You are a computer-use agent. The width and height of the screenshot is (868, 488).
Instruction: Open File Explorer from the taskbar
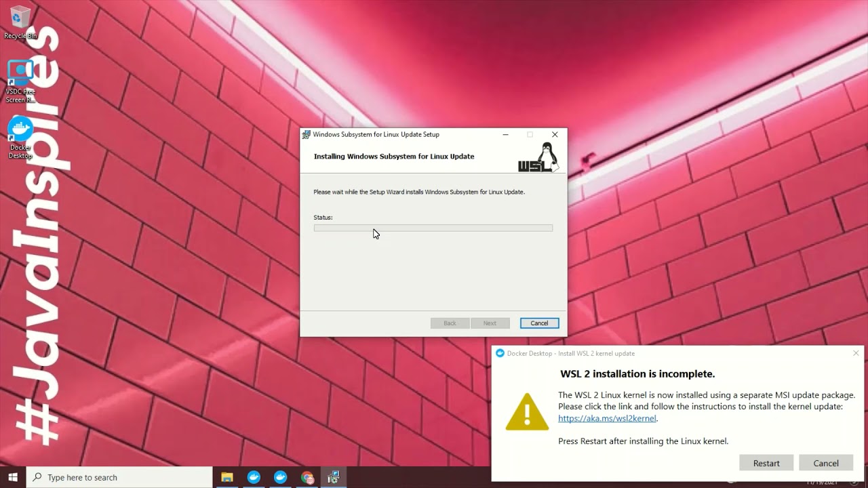coord(227,477)
